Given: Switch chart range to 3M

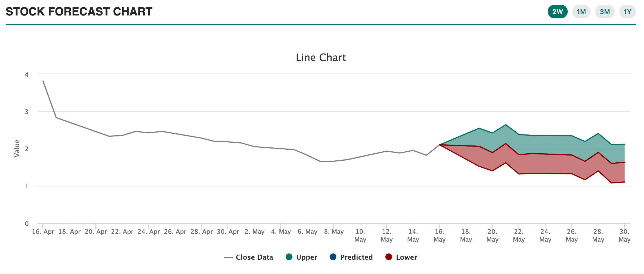Looking at the screenshot, I should pyautogui.click(x=605, y=12).
